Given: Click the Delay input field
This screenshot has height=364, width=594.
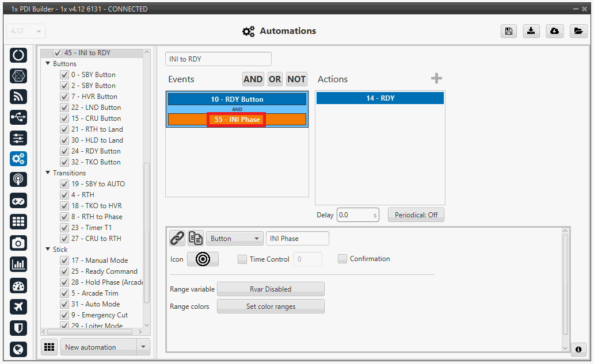Looking at the screenshot, I should [355, 215].
